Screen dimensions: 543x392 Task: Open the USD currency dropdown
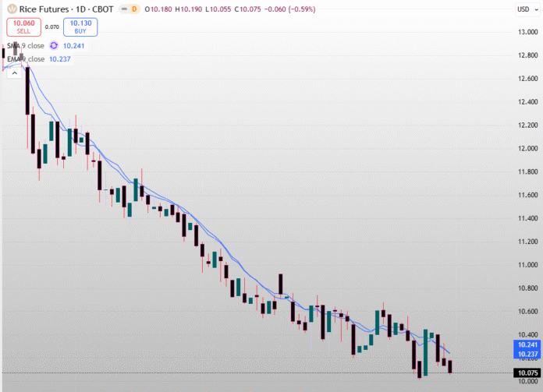coord(523,9)
